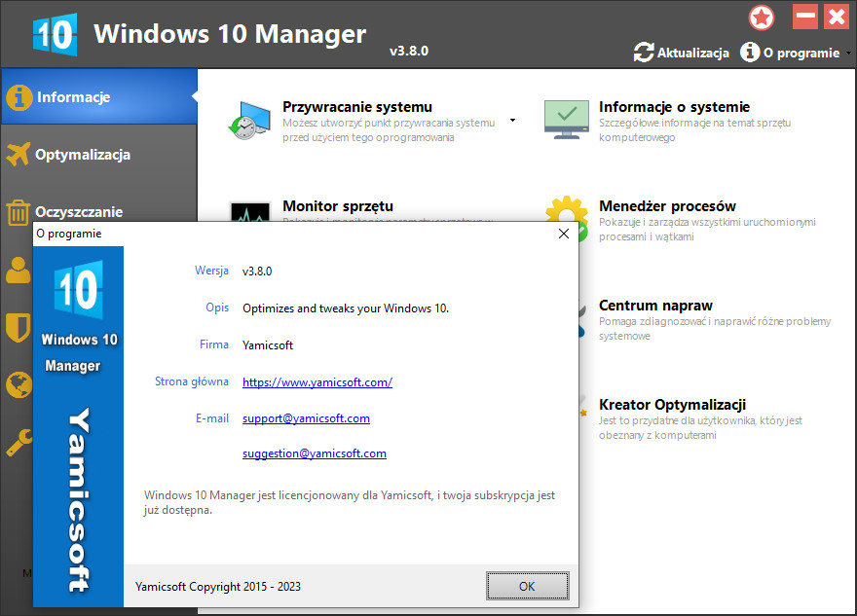Click the Informacje o systemie monitor icon
Viewport: 857px width, 616px height.
pyautogui.click(x=567, y=120)
